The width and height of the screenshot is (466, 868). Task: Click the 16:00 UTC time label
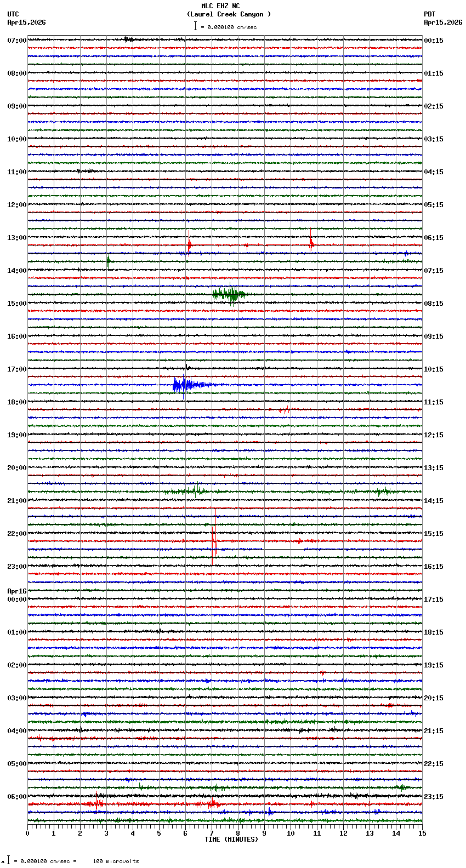(x=17, y=336)
